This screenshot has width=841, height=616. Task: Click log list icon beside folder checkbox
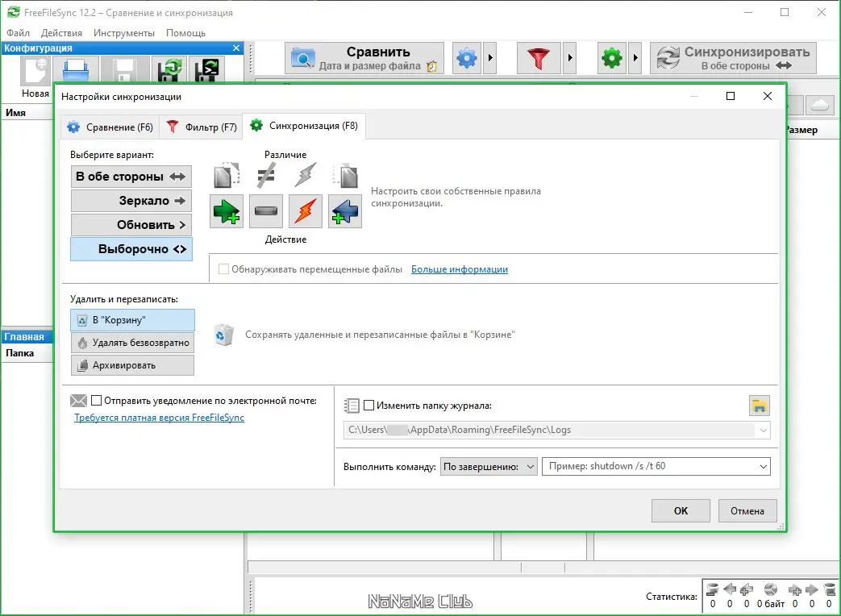tap(352, 406)
